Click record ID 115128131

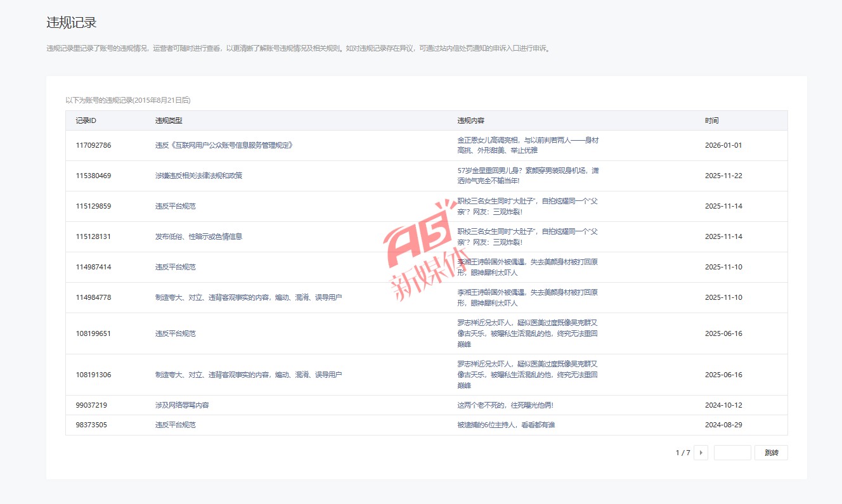(x=93, y=236)
